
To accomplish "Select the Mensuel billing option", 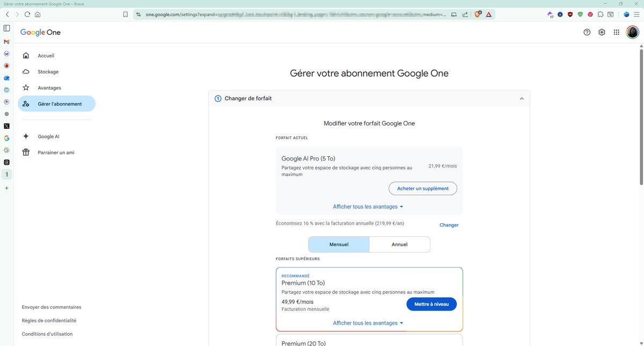I will click(339, 244).
